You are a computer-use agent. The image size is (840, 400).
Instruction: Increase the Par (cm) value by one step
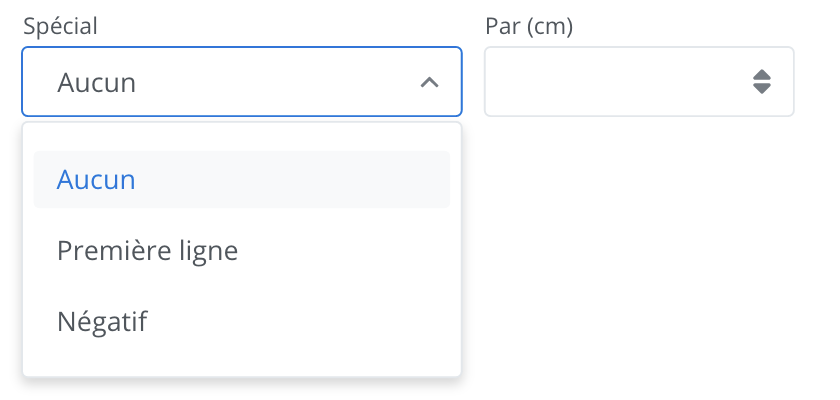coord(762,75)
